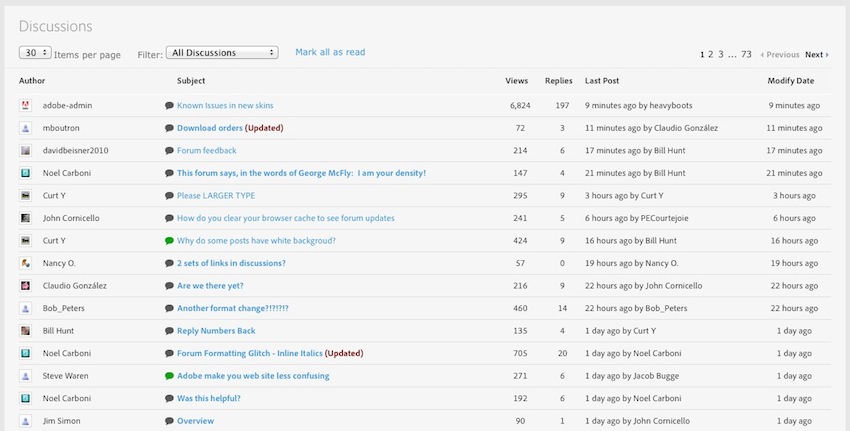Click Next page link
This screenshot has width=850, height=431.
point(816,54)
